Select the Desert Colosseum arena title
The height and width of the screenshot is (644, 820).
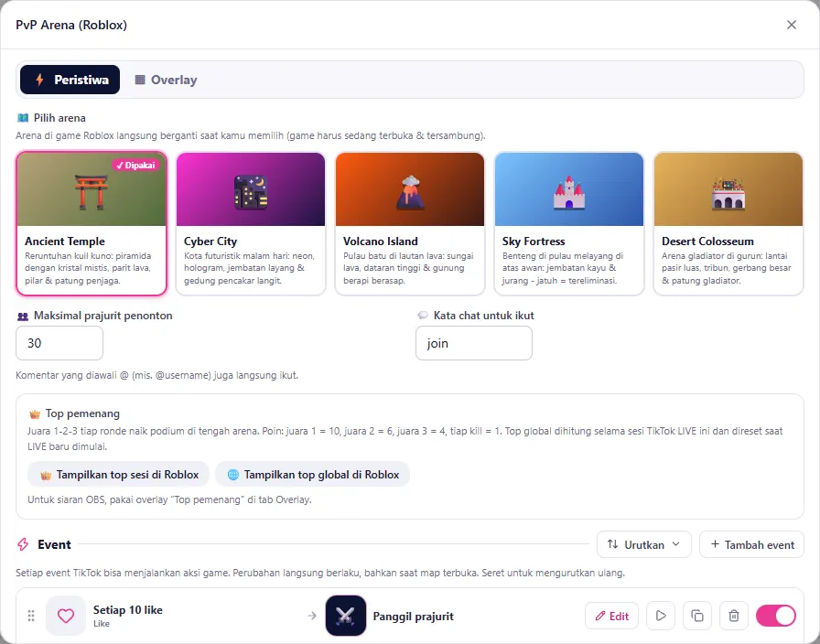point(707,241)
